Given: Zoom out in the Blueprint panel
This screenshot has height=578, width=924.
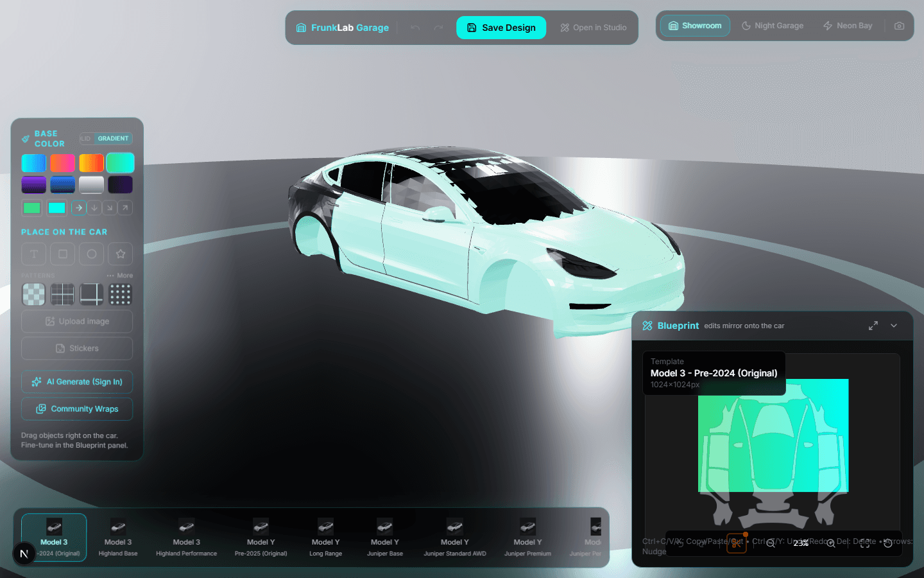Looking at the screenshot, I should pos(771,543).
